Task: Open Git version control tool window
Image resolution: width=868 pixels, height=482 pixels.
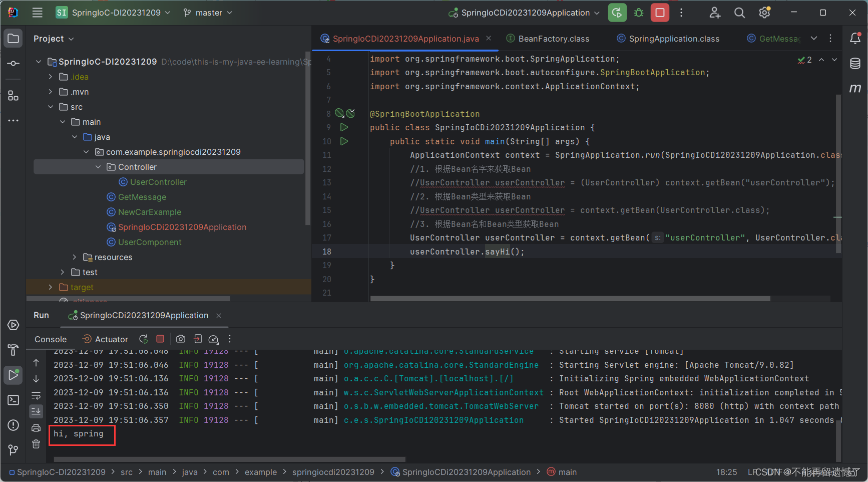Action: pyautogui.click(x=14, y=450)
